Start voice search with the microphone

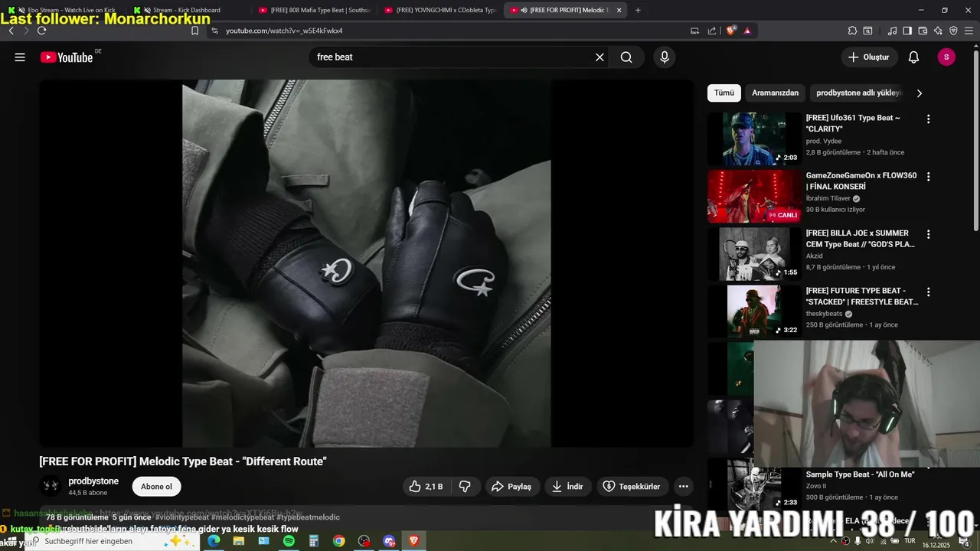click(664, 57)
